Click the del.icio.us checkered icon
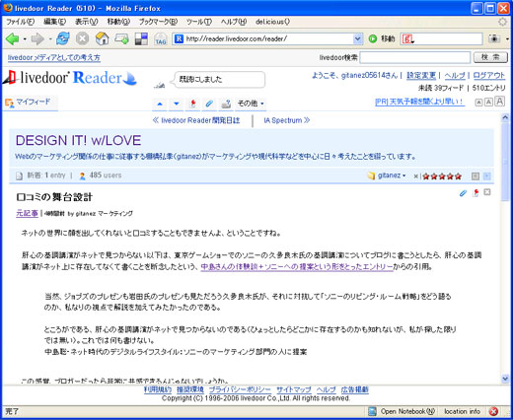The height and width of the screenshot is (420, 513). click(x=141, y=38)
